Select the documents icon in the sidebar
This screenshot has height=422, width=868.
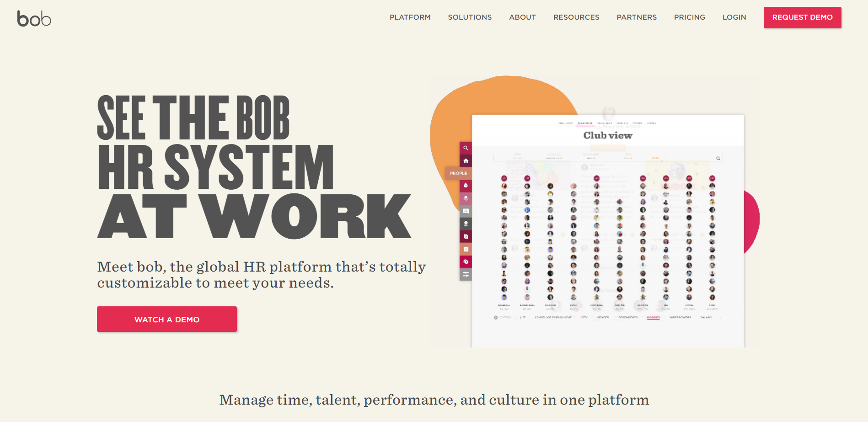[466, 236]
